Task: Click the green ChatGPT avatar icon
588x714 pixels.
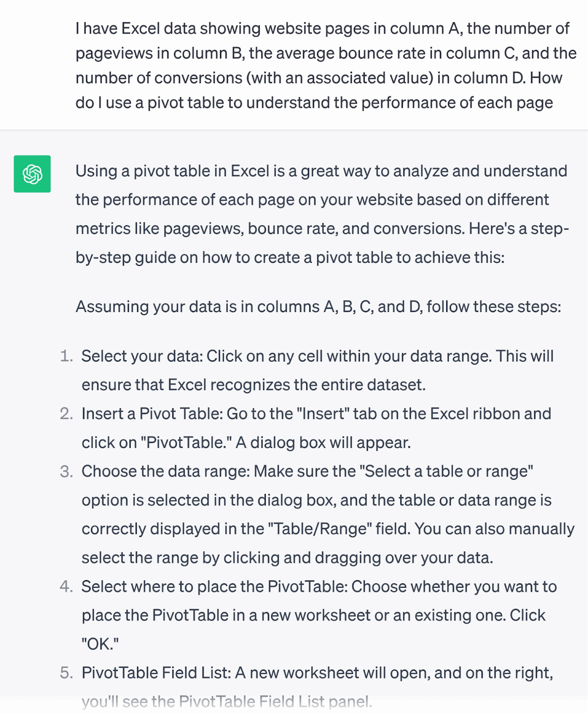Action: coord(32,174)
